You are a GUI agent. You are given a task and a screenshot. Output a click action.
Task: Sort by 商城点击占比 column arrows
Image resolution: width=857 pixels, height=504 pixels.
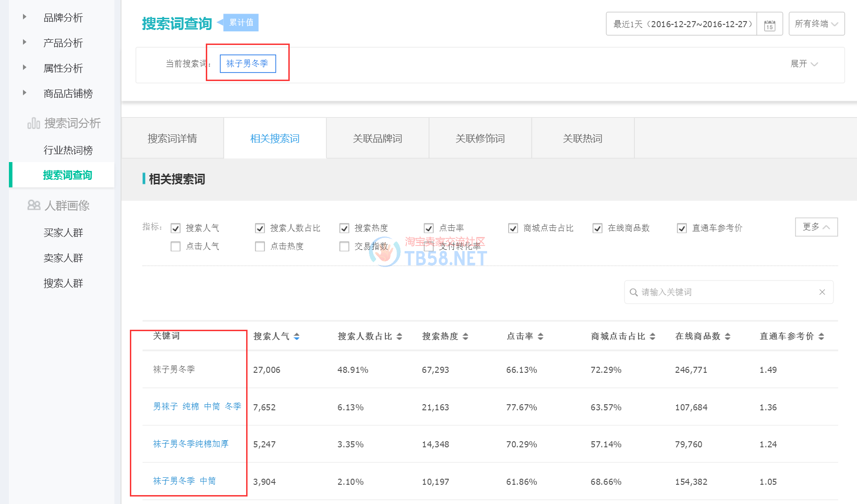click(652, 336)
